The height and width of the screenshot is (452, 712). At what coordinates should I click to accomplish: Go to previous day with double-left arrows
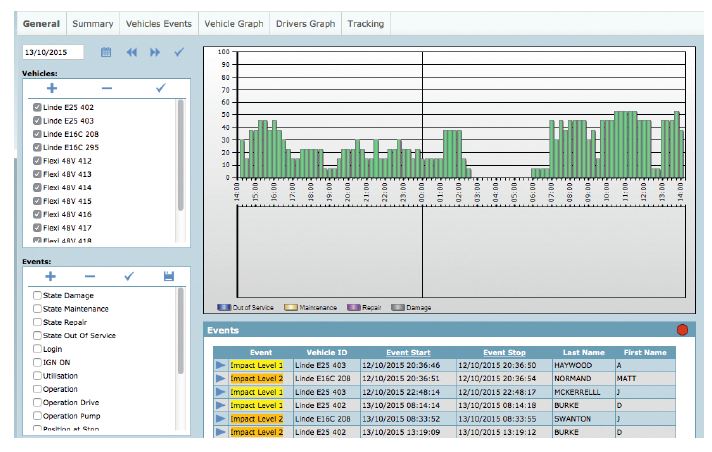point(132,52)
